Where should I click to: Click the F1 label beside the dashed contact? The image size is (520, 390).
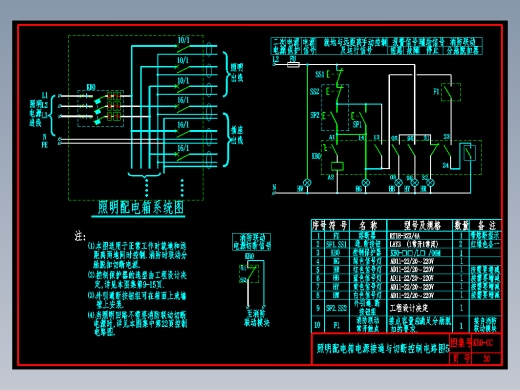tap(436, 91)
